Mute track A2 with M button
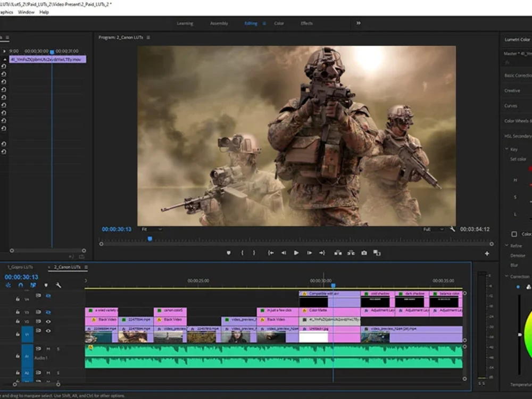 point(48,373)
